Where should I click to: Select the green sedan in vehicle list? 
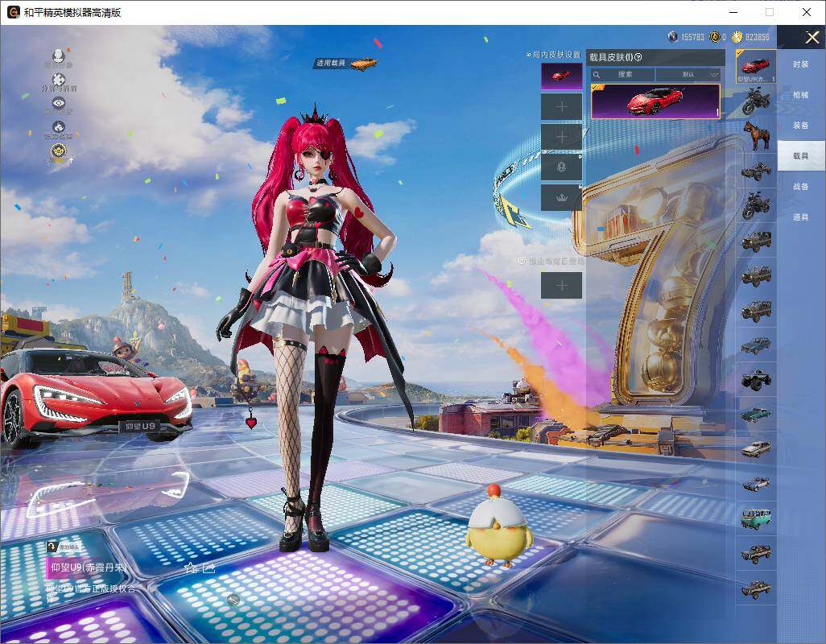tap(757, 414)
